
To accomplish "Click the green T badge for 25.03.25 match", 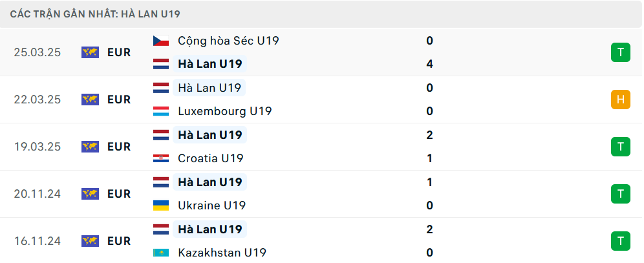I will [x=620, y=52].
